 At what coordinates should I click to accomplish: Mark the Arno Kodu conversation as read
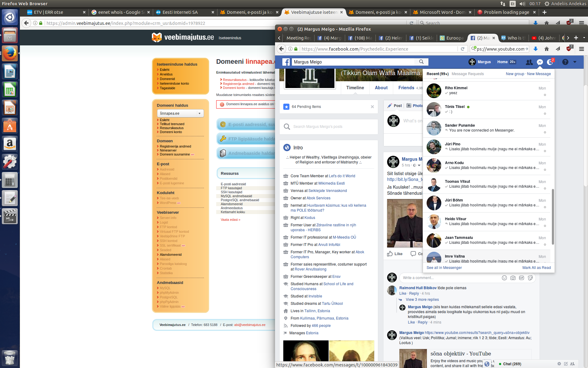point(545,170)
